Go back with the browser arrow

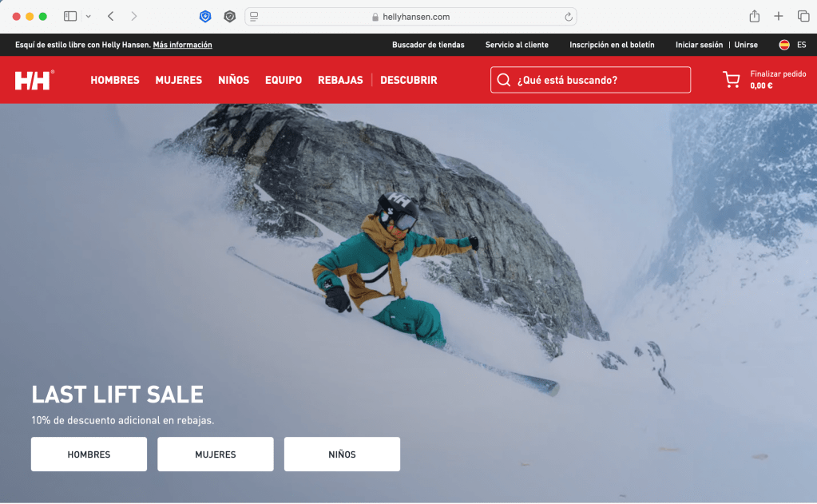(x=110, y=16)
